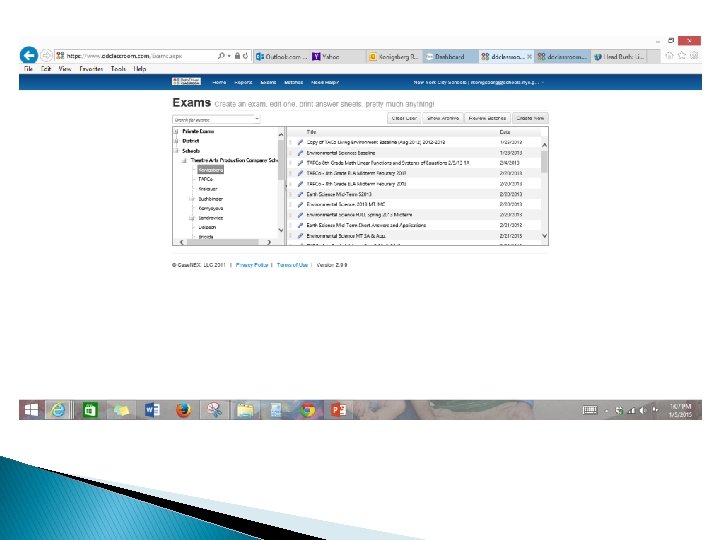Click the security lock icon in address bar

point(237,56)
